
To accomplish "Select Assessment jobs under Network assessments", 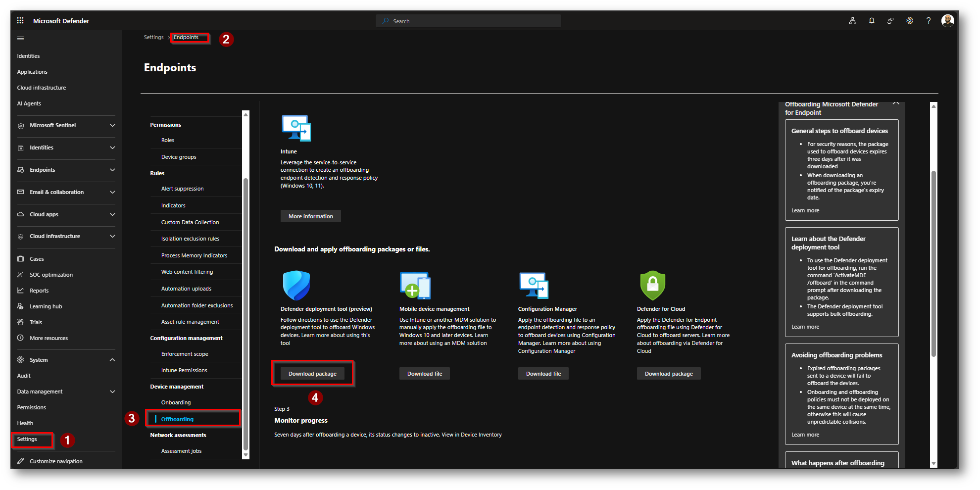I will [181, 451].
